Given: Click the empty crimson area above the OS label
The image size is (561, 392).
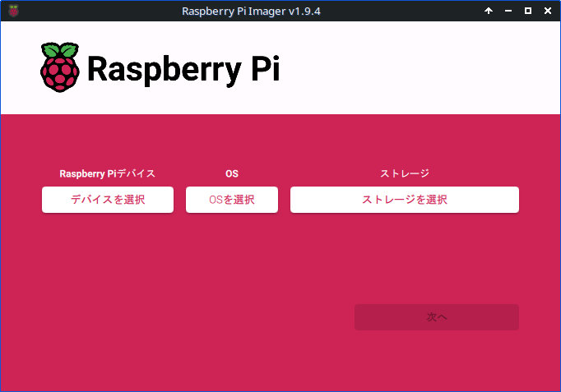Looking at the screenshot, I should tap(232, 141).
